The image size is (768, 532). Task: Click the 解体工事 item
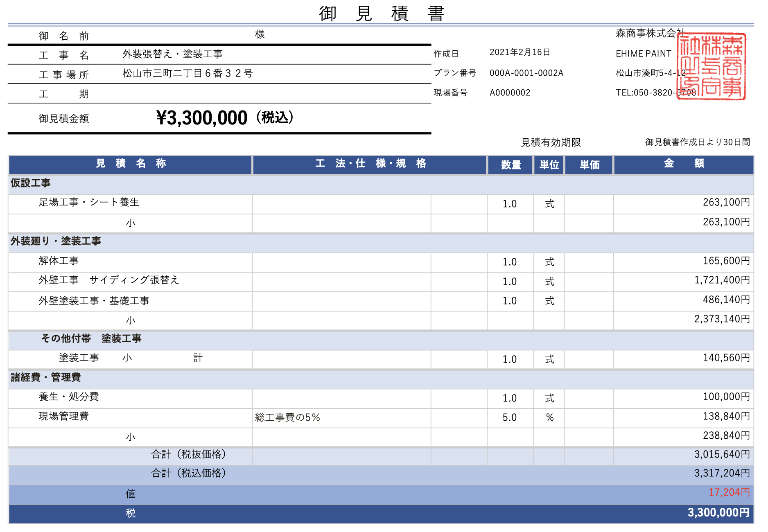(x=59, y=261)
